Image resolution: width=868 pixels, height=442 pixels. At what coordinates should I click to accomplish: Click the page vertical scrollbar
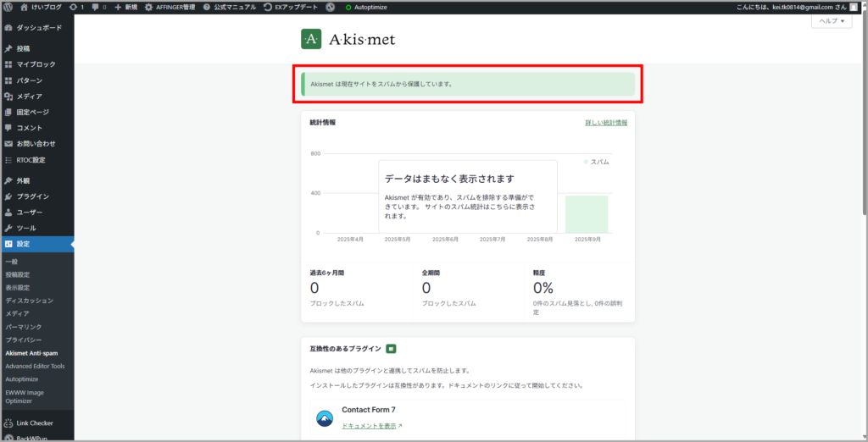pos(864,169)
